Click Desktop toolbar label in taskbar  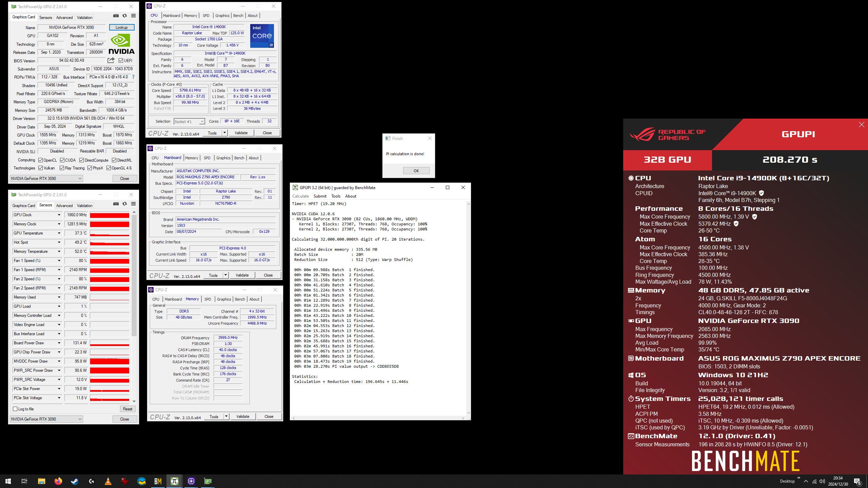click(787, 481)
